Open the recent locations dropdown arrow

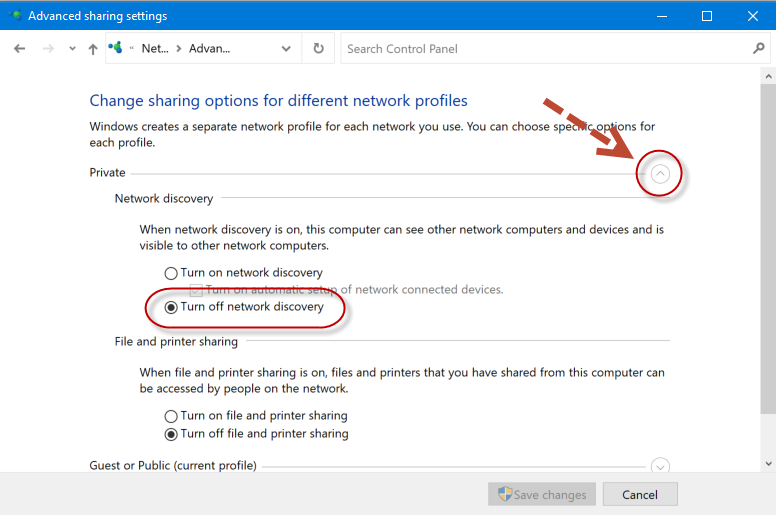pyautogui.click(x=72, y=48)
